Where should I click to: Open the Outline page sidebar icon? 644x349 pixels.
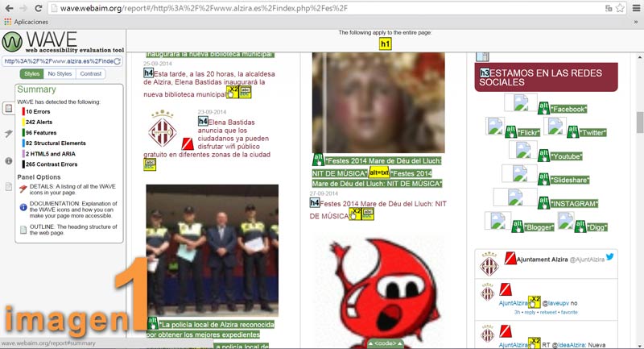(9, 187)
